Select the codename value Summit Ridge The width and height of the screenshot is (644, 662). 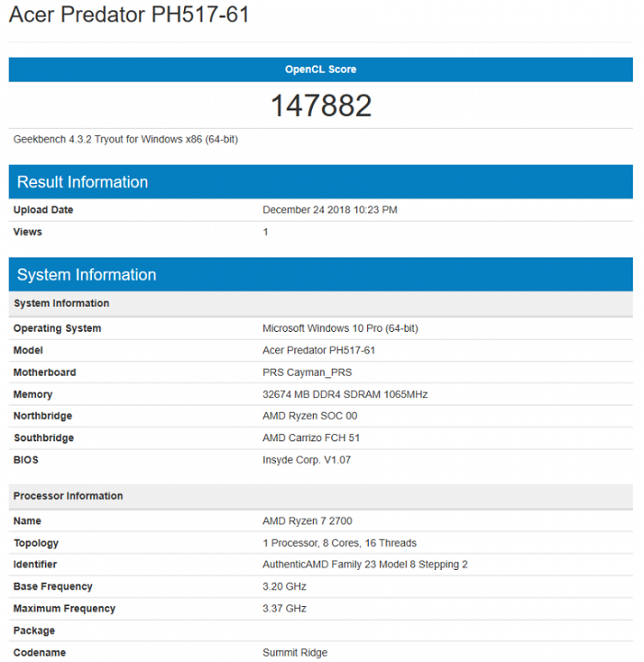[x=295, y=653]
